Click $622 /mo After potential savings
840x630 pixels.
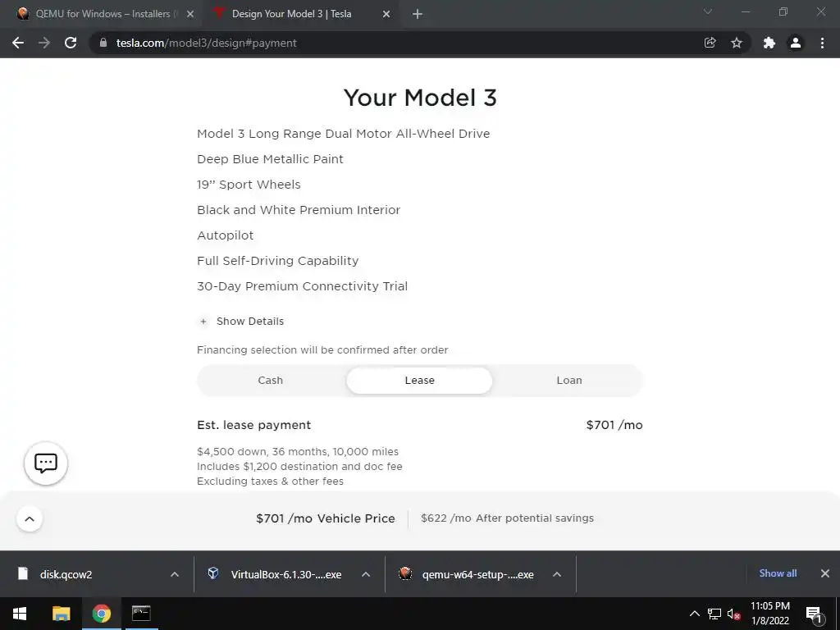click(x=507, y=518)
